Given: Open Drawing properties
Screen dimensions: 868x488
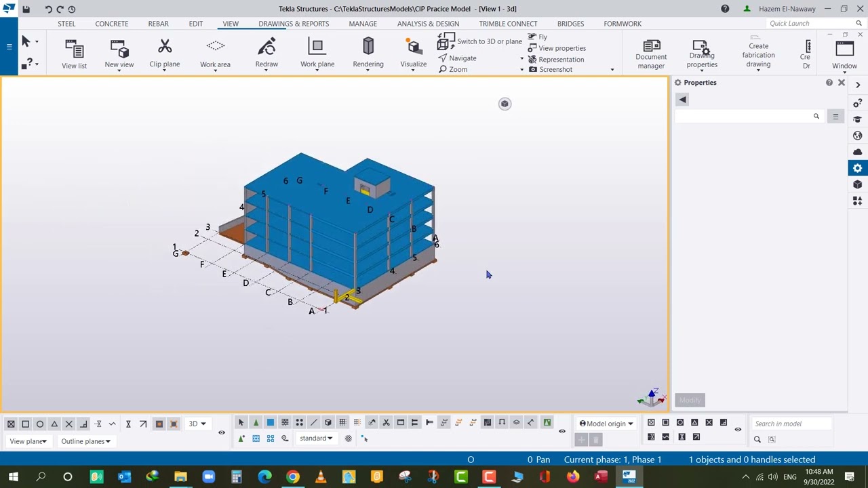Looking at the screenshot, I should click(702, 54).
